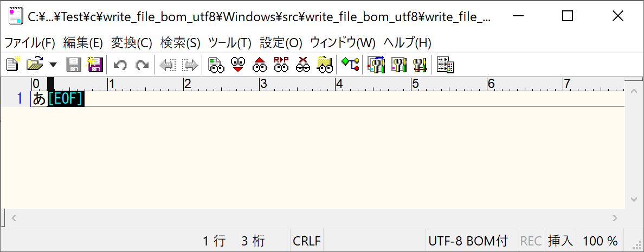Click Find Previous icon with red up arrow
The image size is (644, 252).
[260, 65]
